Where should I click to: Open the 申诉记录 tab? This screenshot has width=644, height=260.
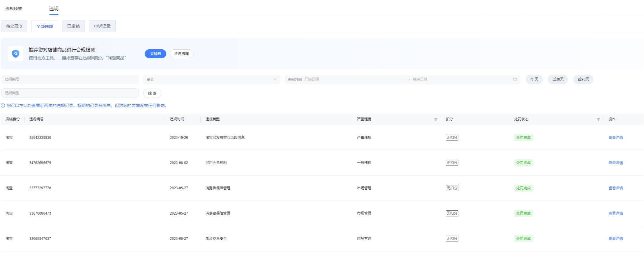pos(102,26)
